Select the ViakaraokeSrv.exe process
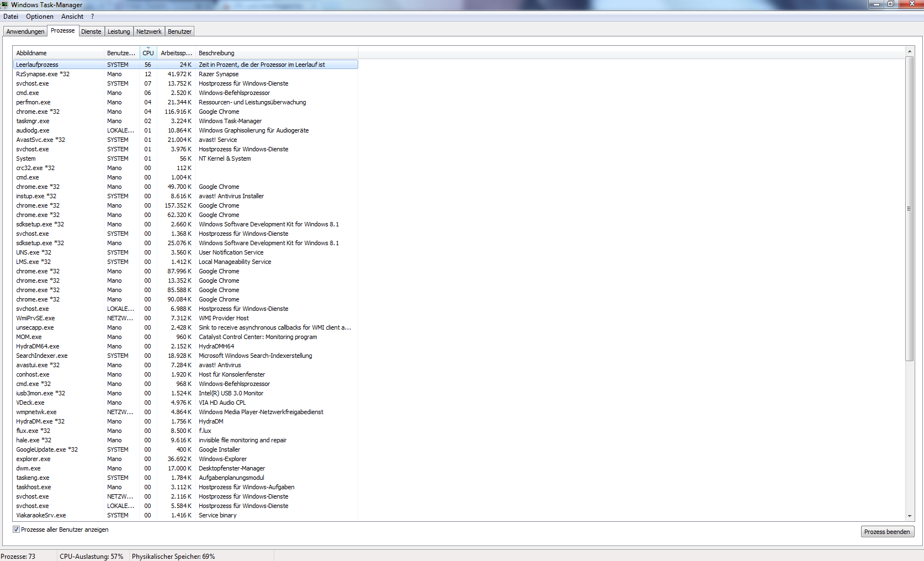Screen dimensions: 924x561 pyautogui.click(x=185, y=515)
